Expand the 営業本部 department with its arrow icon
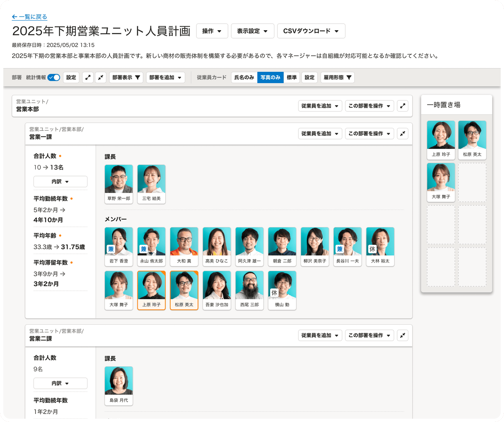The height and width of the screenshot is (422, 504). click(402, 106)
